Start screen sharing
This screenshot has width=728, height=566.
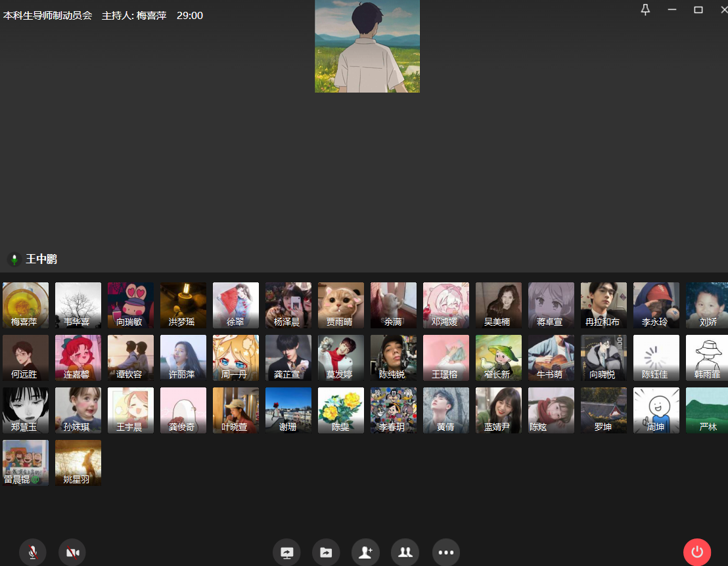pos(286,552)
